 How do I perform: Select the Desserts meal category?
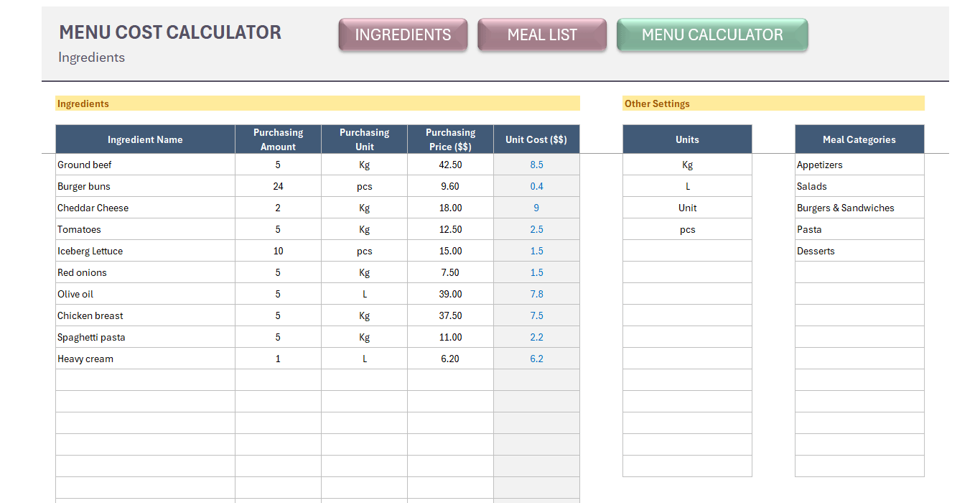coord(859,251)
